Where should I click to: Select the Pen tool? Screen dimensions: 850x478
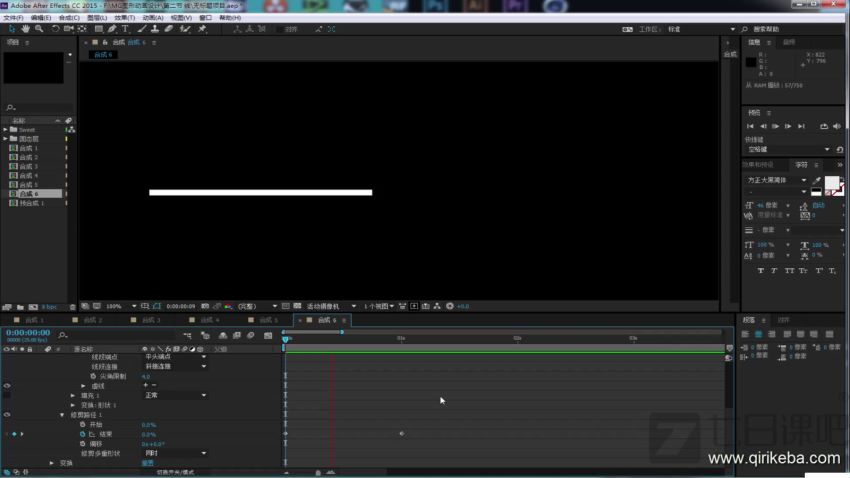click(x=112, y=29)
